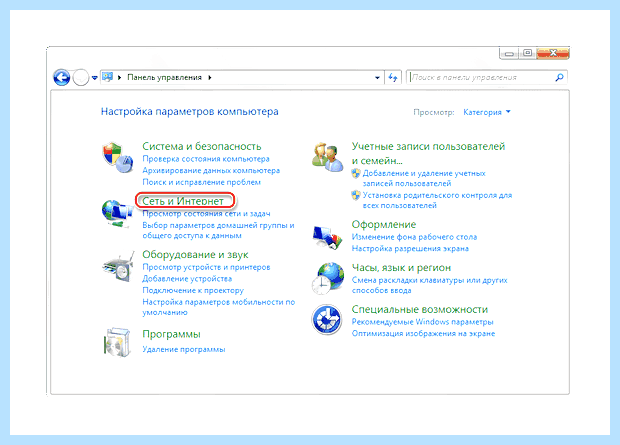Open the address bar history dropdown
Image resolution: width=620 pixels, height=445 pixels.
point(377,78)
